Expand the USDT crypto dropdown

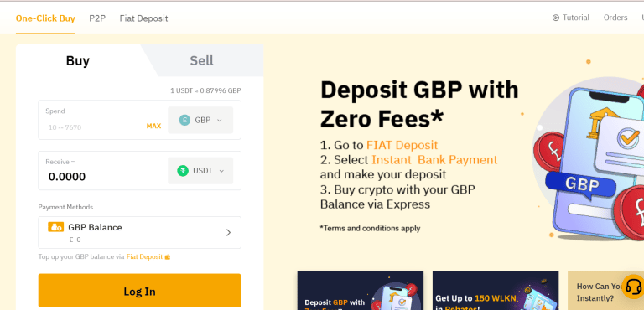200,171
